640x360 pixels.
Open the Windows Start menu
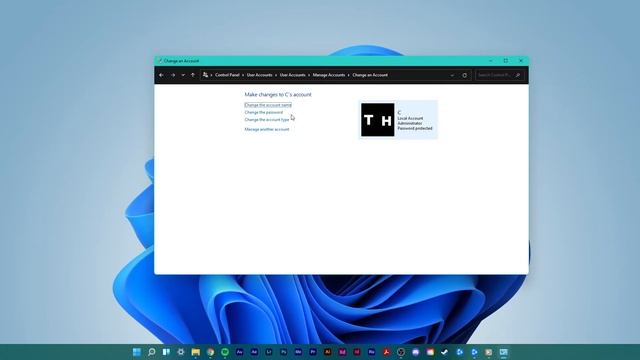[137, 352]
